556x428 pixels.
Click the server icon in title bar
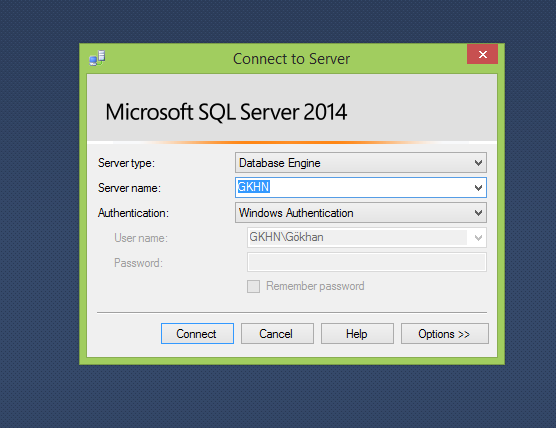coord(97,58)
